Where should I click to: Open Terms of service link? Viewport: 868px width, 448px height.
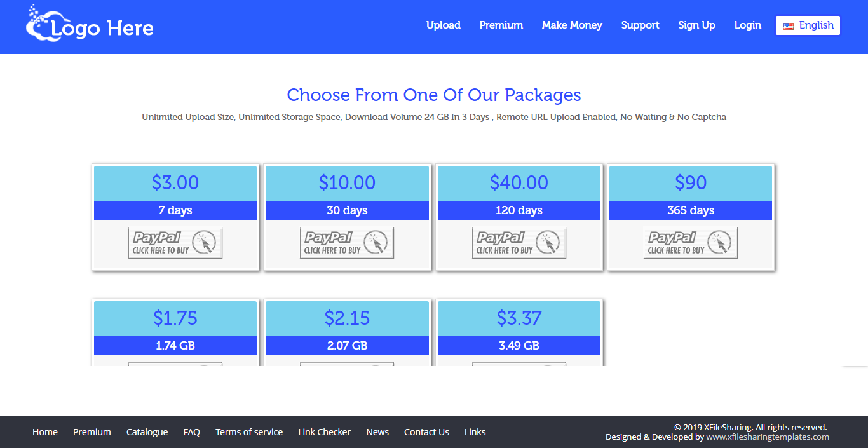[249, 432]
